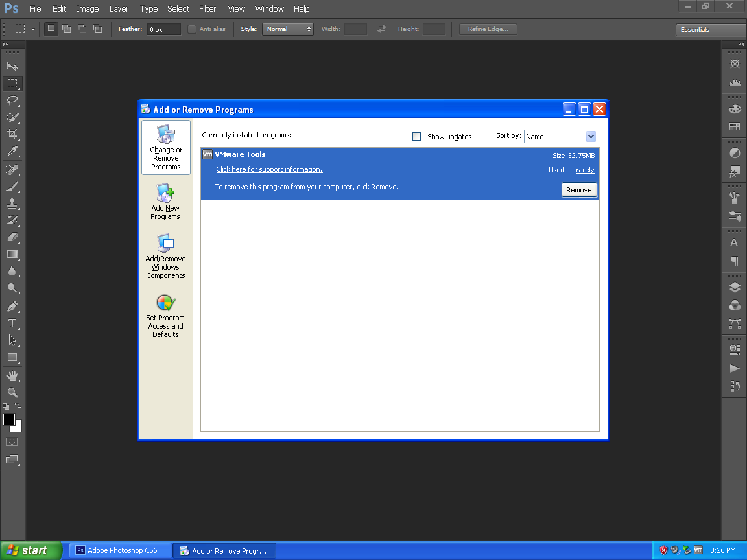Select the Quick Selection tool

12,117
